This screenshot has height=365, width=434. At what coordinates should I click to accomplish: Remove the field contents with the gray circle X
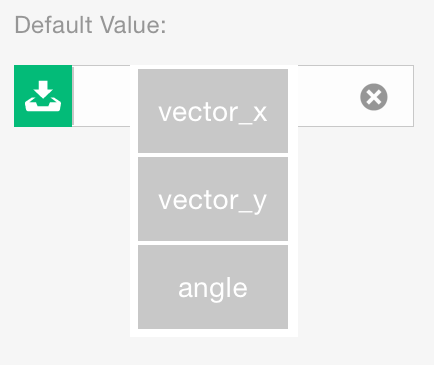(x=374, y=97)
